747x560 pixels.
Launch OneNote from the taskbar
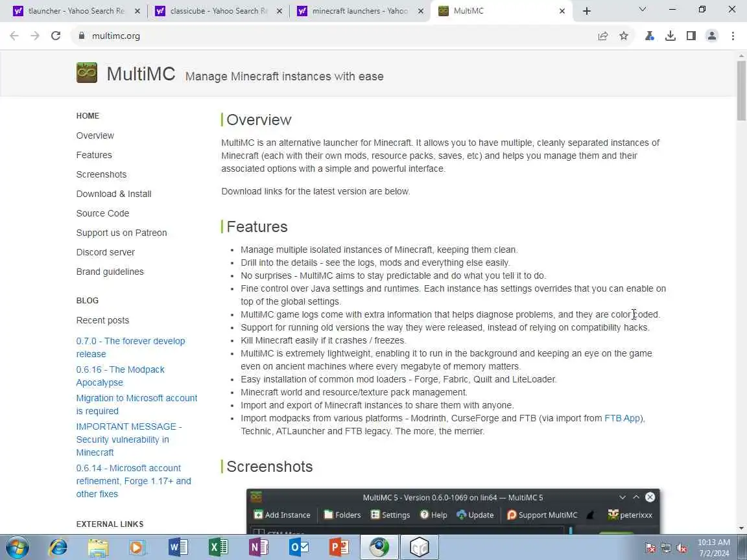point(258,548)
